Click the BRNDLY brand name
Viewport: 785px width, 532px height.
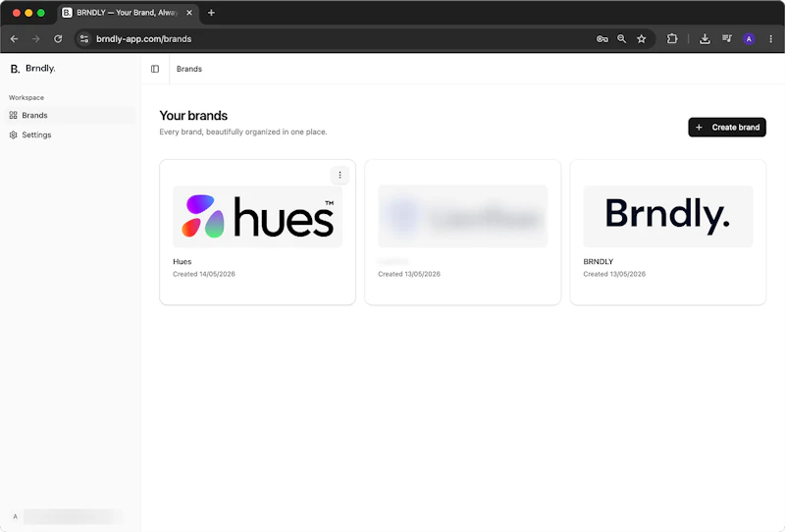coord(599,261)
